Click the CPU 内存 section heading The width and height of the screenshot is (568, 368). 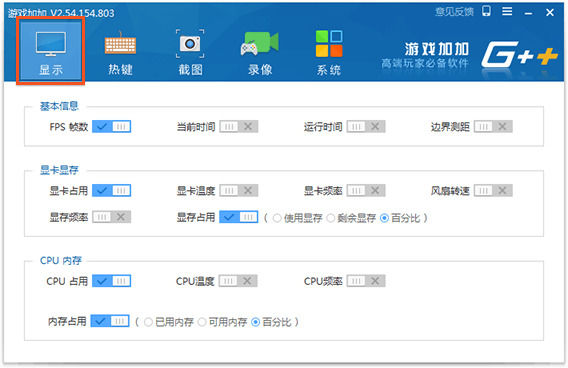61,260
